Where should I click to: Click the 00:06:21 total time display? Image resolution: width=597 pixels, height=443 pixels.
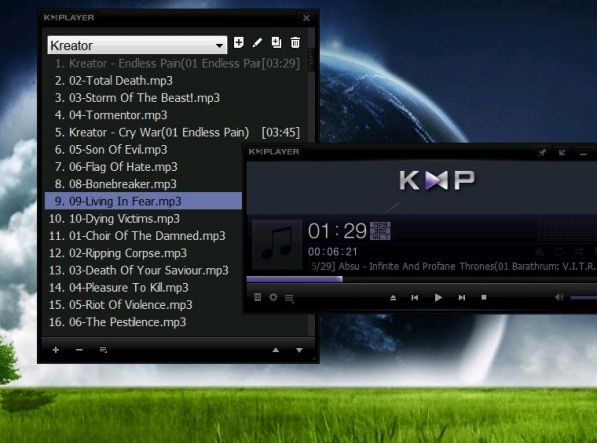[333, 252]
